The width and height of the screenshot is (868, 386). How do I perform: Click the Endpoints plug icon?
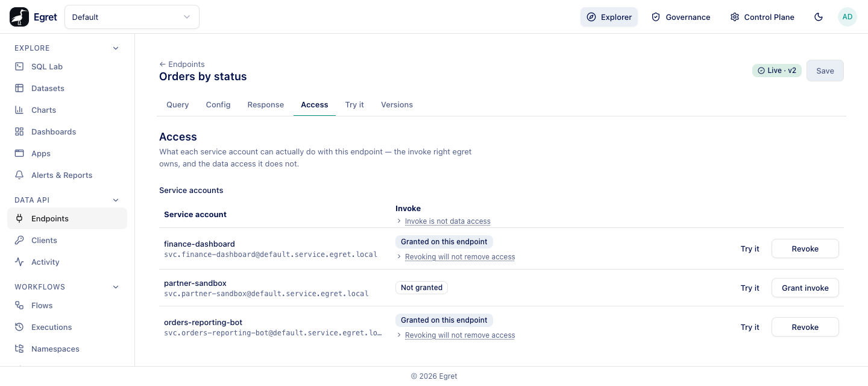19,218
